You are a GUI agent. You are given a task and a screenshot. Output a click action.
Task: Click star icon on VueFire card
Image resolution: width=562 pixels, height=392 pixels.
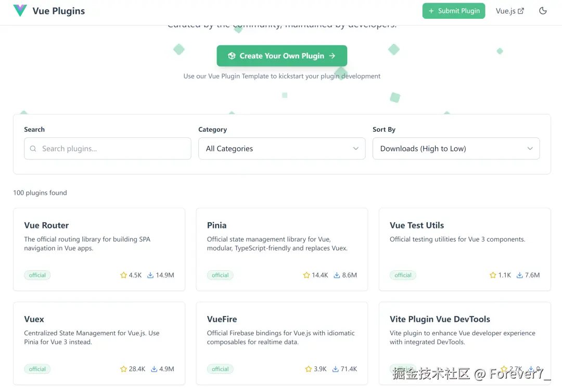[309, 369]
